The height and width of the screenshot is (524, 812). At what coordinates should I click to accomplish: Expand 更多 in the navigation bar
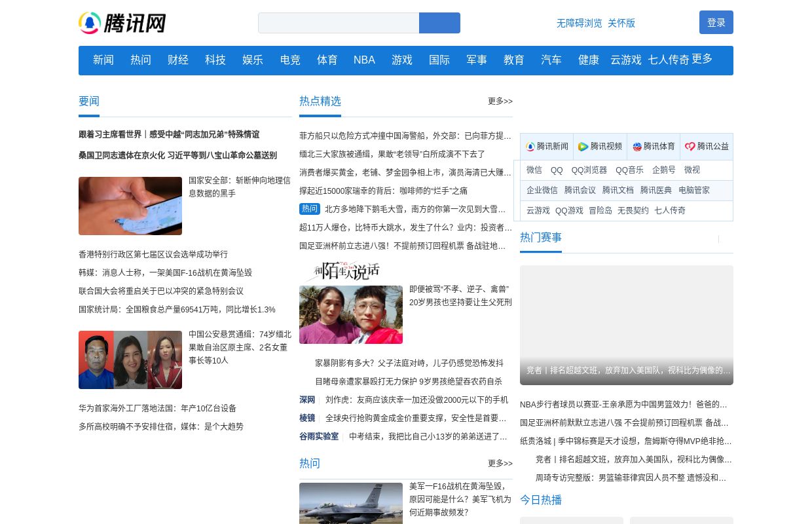pos(702,59)
